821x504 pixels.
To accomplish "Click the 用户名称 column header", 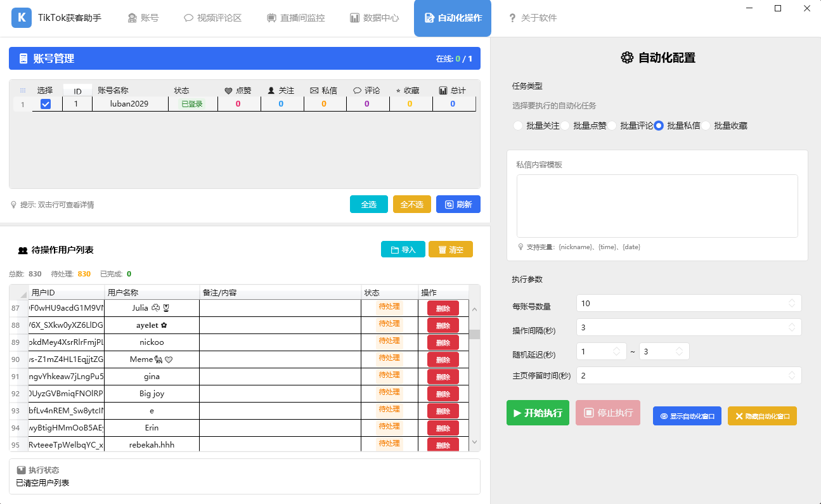I will click(152, 293).
